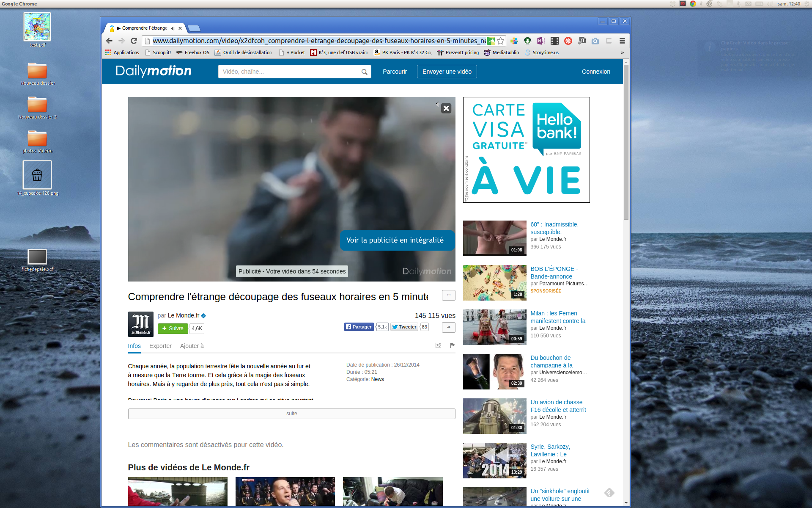Open the test.pdf desktop file
The width and height of the screenshot is (812, 508).
(x=37, y=30)
